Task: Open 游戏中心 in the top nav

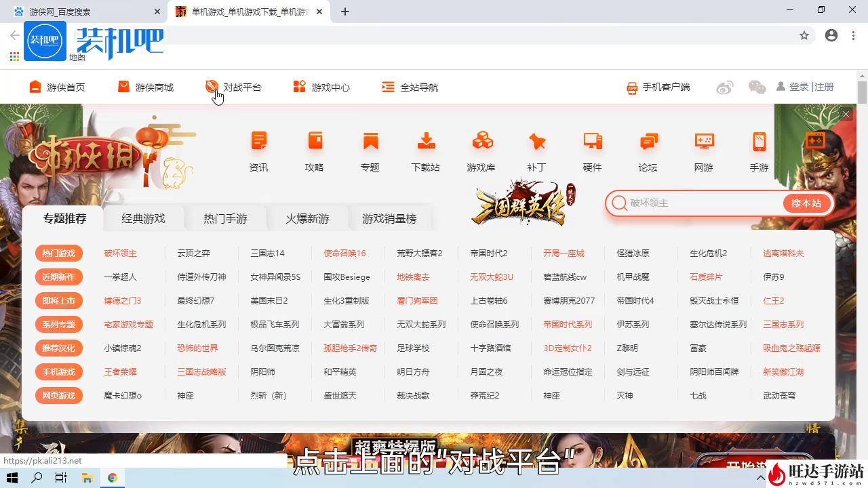Action: (x=321, y=87)
